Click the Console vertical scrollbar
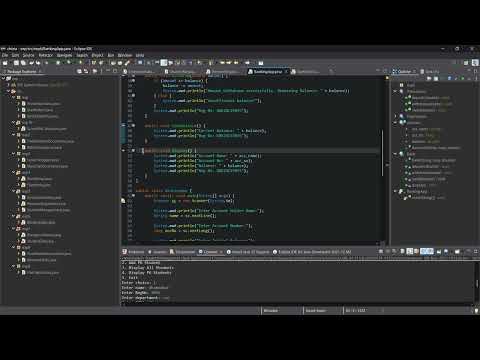Screen dimensions: 480x360 tap(477, 282)
